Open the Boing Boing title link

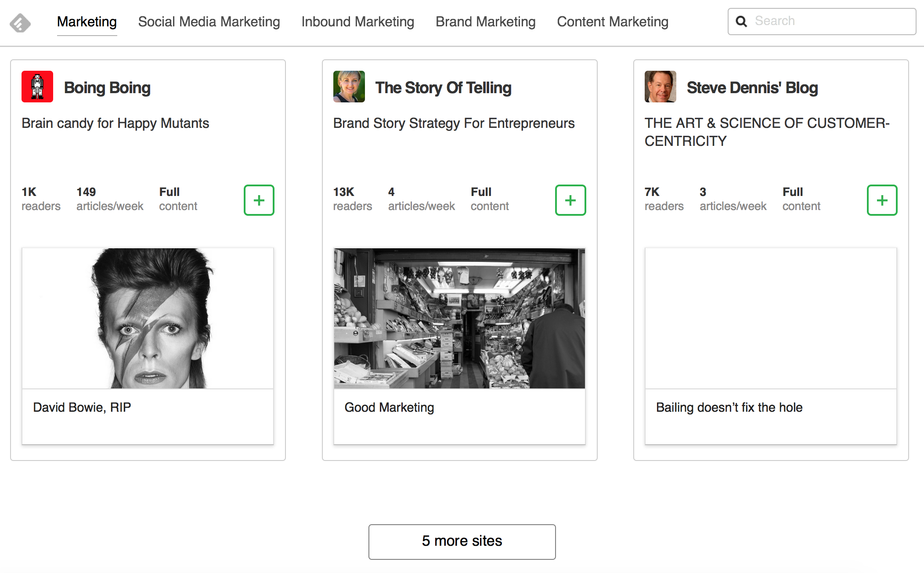click(x=107, y=87)
